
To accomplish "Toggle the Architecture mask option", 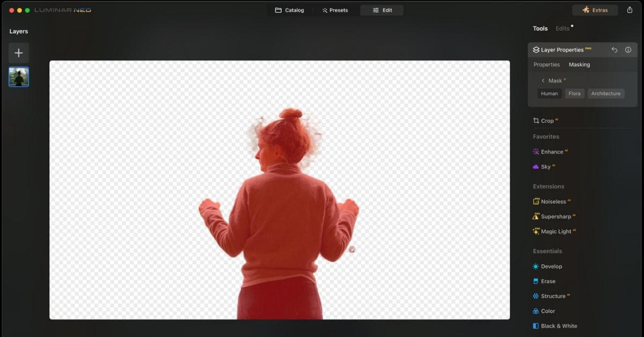I will click(605, 93).
